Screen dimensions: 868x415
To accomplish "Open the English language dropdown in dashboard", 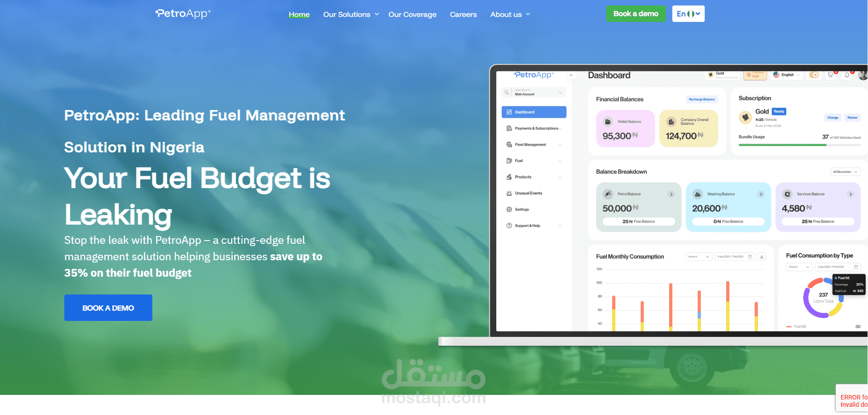I will coord(787,75).
